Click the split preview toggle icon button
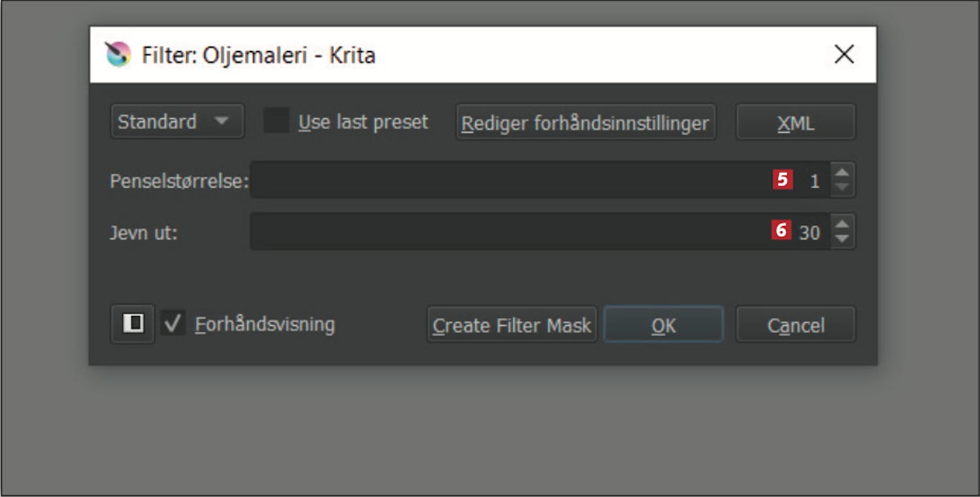This screenshot has width=980, height=497. (x=133, y=324)
